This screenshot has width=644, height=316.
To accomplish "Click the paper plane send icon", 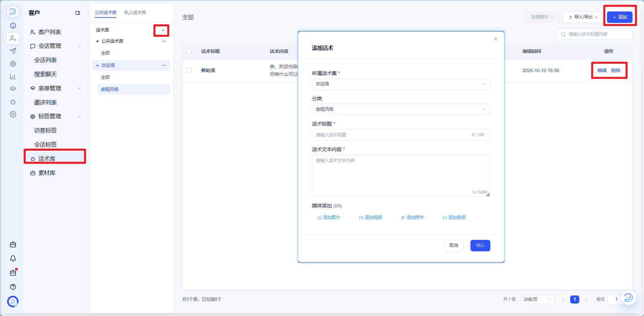I will pyautogui.click(x=13, y=51).
